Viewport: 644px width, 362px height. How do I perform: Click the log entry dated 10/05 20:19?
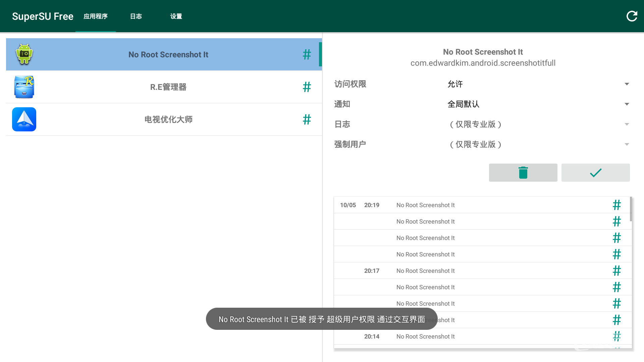click(x=482, y=205)
